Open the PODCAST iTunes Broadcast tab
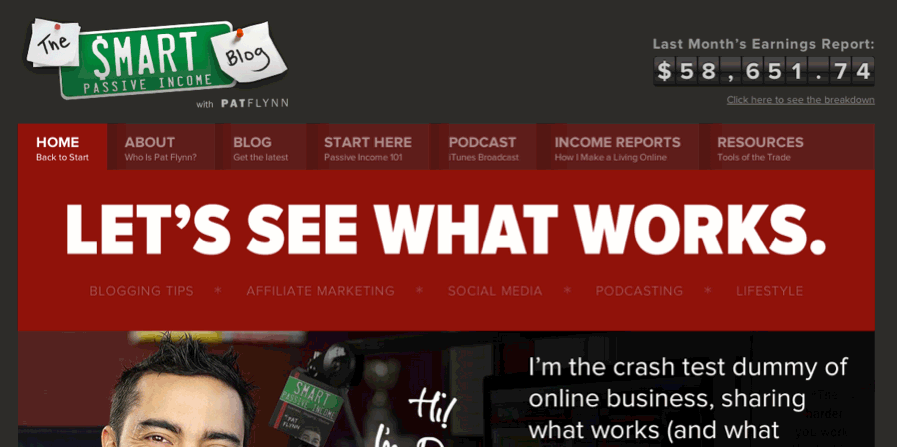Image resolution: width=898 pixels, height=448 pixels. coord(483,147)
